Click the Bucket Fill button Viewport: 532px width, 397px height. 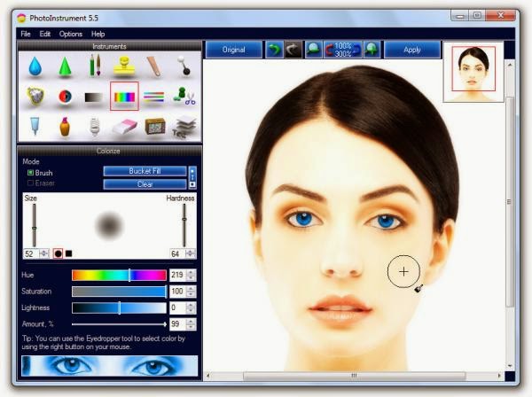click(145, 171)
